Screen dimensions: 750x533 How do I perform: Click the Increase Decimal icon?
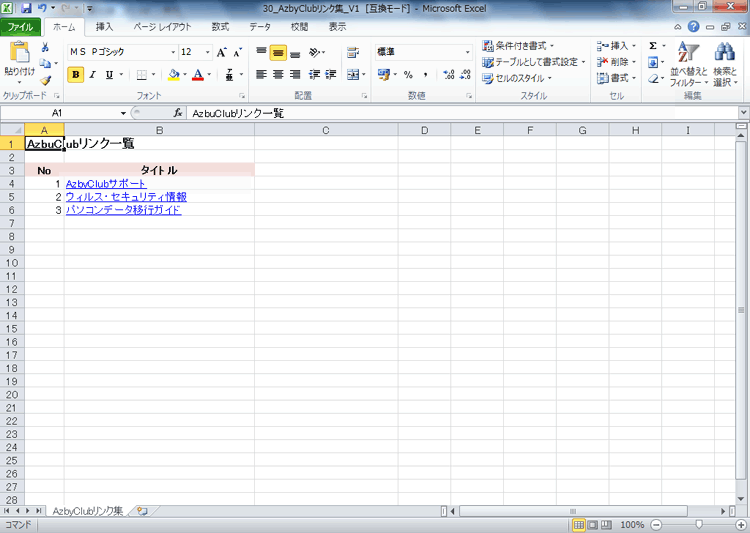point(449,75)
